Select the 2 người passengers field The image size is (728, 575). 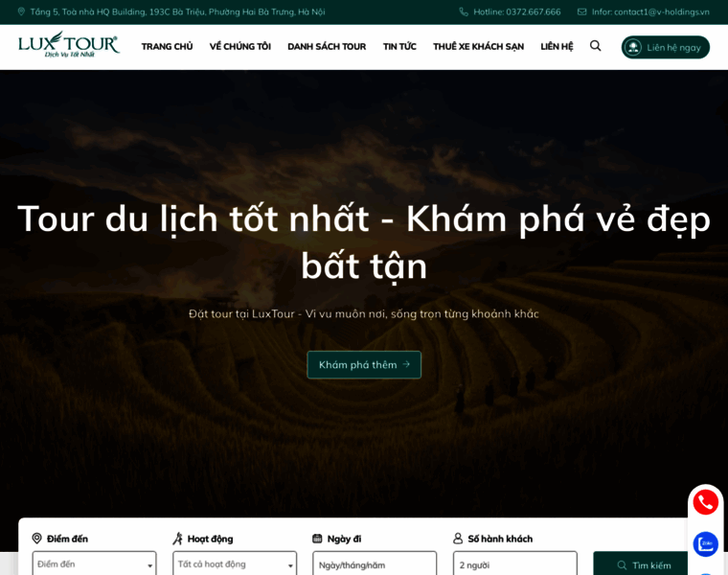[515, 563]
